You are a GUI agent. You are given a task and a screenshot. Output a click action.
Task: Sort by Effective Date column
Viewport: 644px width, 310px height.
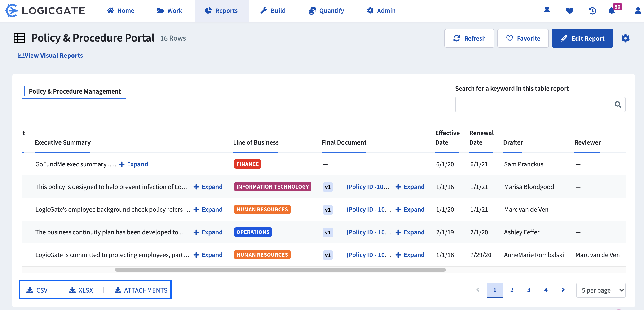coord(447,138)
